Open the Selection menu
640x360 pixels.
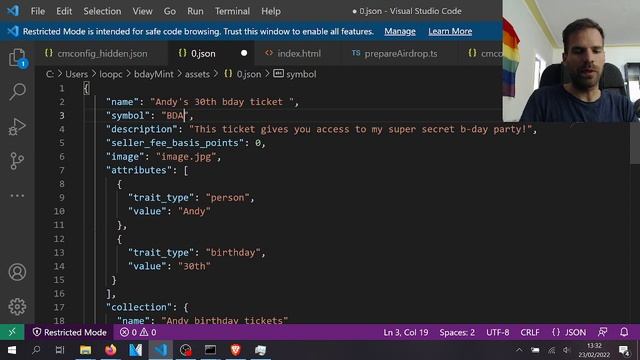click(102, 11)
